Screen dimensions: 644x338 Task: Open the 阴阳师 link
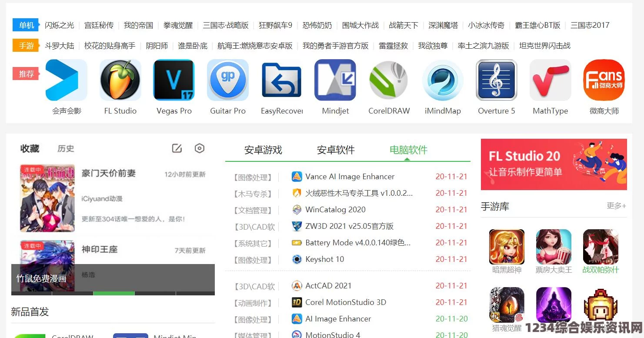[x=157, y=46]
